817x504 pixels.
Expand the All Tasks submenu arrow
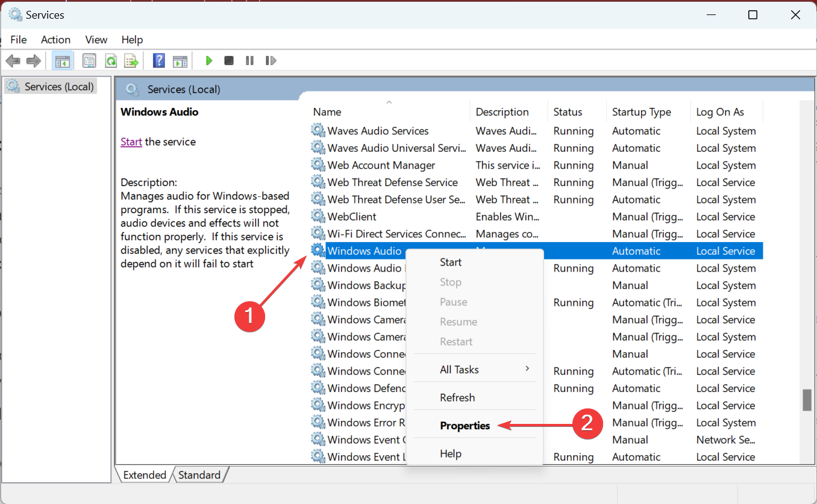point(527,369)
